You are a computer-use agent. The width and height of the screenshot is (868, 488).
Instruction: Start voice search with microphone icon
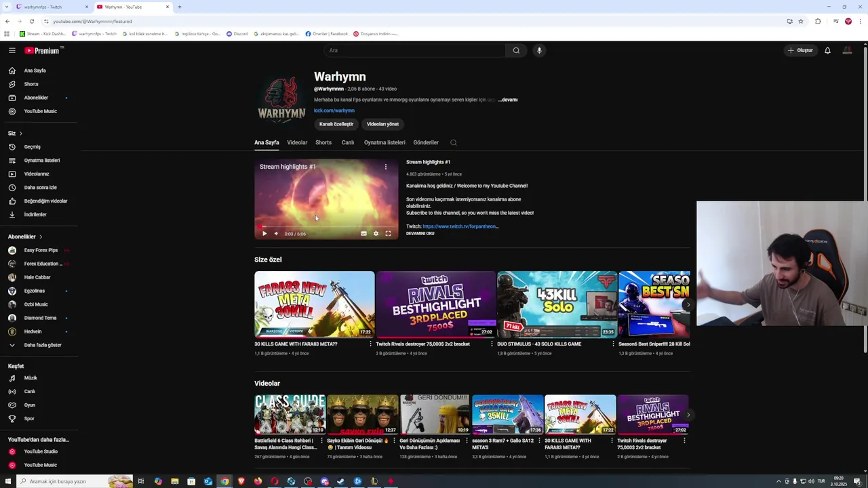(539, 50)
